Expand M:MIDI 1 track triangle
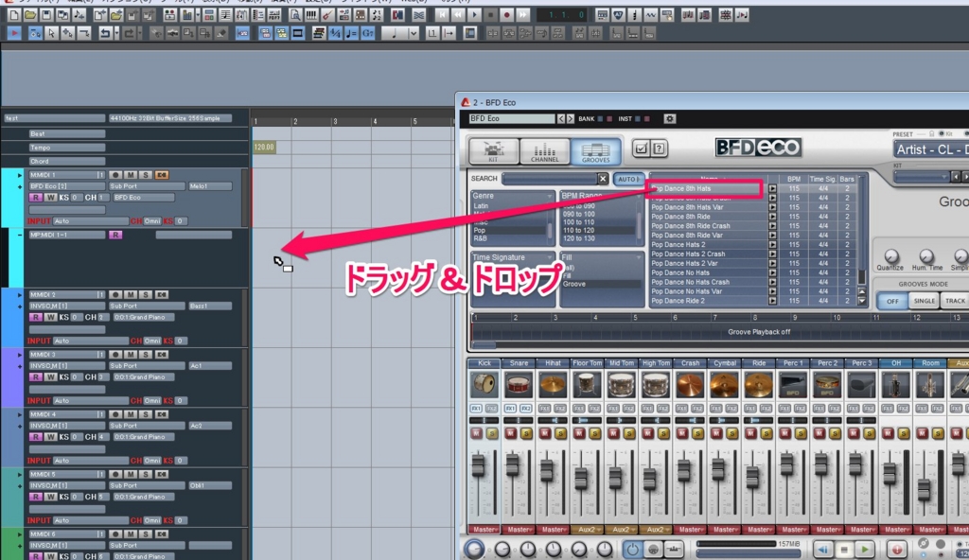 click(x=19, y=176)
